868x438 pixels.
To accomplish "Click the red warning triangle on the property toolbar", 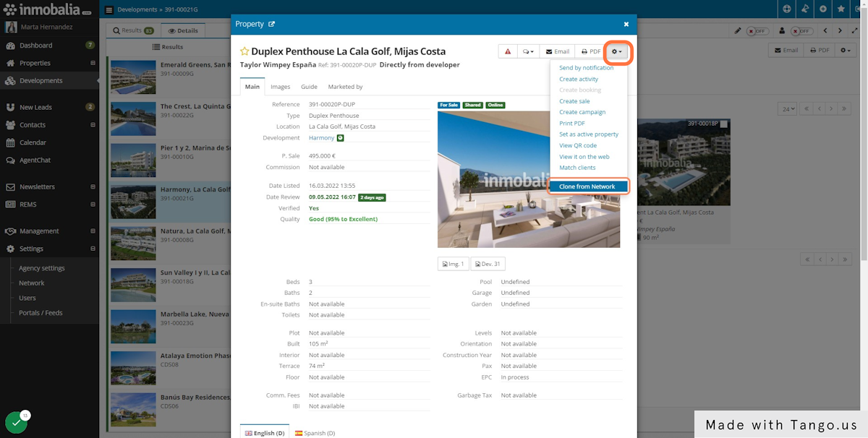I will click(506, 51).
